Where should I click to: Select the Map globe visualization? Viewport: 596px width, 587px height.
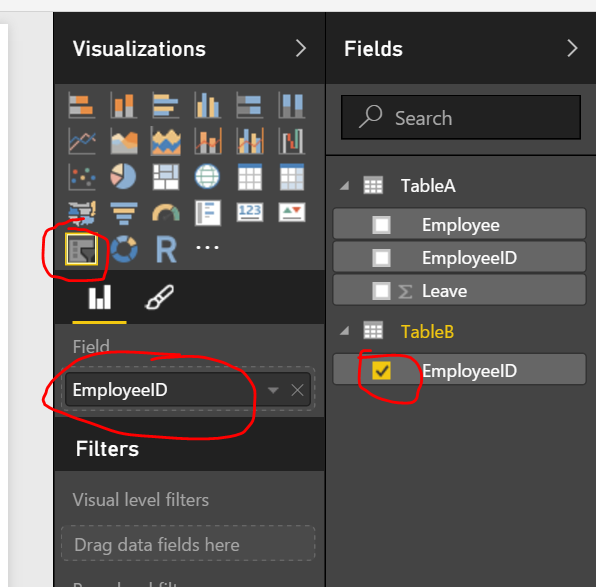[x=207, y=176]
